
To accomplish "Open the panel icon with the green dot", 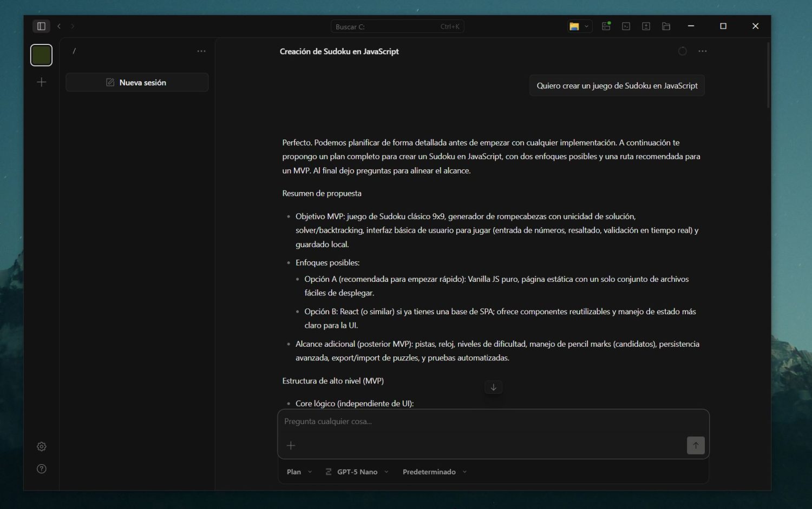I will click(x=606, y=25).
